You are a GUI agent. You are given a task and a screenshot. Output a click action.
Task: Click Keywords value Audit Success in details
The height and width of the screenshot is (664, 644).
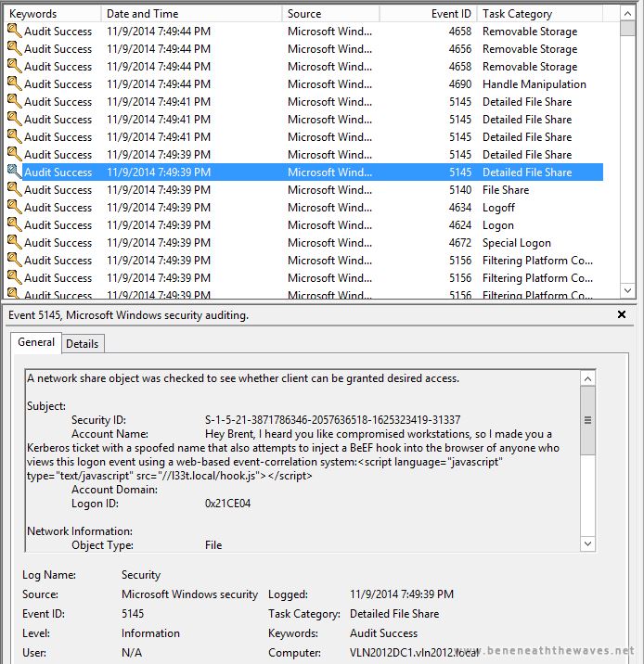pos(383,633)
